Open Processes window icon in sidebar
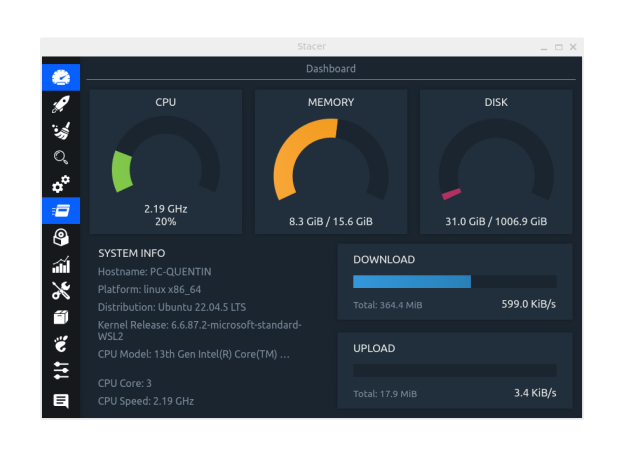The image size is (624, 458). pyautogui.click(x=61, y=210)
